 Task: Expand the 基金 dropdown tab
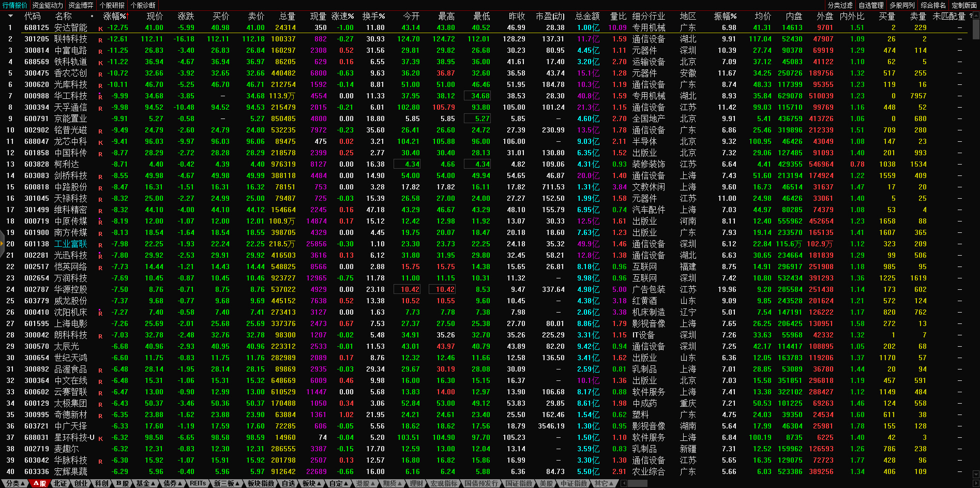[146, 483]
